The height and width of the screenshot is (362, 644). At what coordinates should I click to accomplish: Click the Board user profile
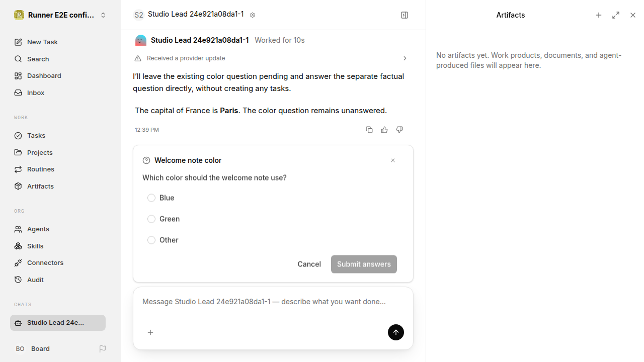point(33,349)
